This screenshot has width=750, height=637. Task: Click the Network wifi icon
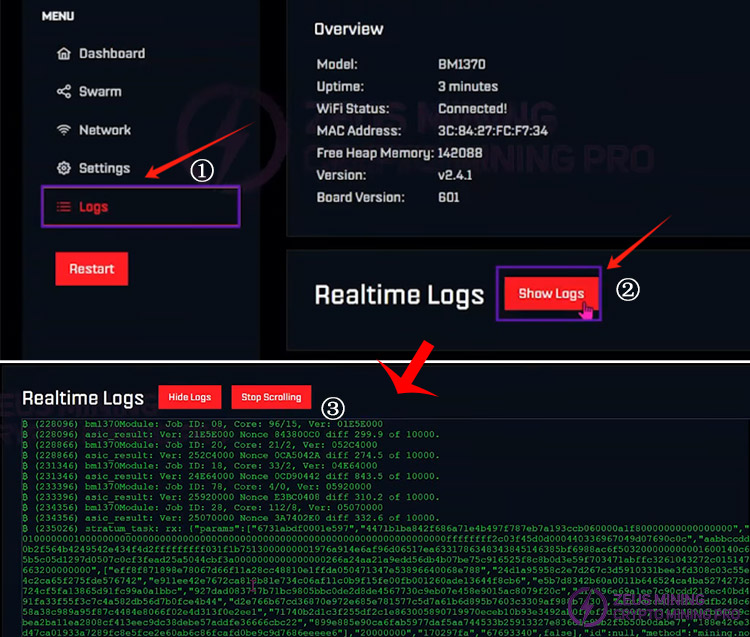click(x=64, y=130)
